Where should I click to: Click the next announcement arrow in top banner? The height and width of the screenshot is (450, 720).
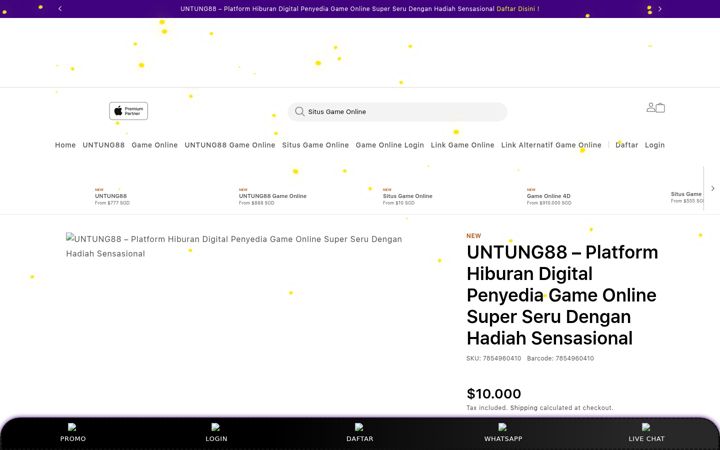[x=660, y=9]
